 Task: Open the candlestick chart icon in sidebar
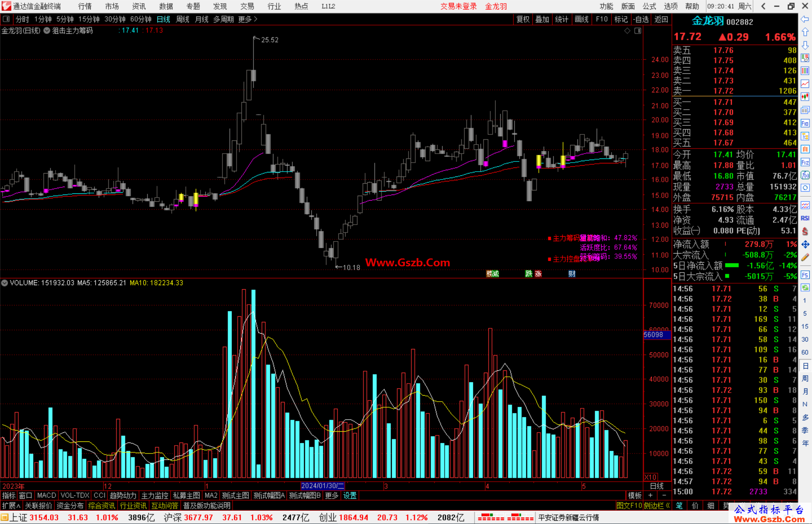pos(805,97)
